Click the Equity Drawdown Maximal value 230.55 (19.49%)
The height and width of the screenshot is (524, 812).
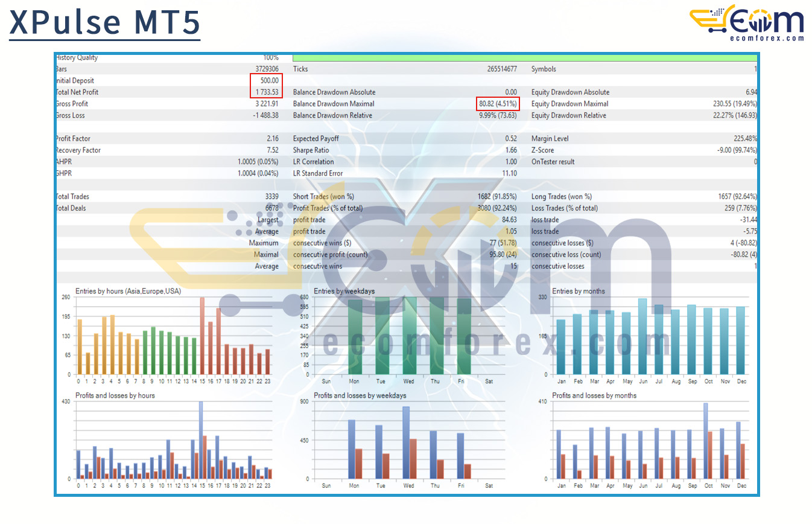734,104
